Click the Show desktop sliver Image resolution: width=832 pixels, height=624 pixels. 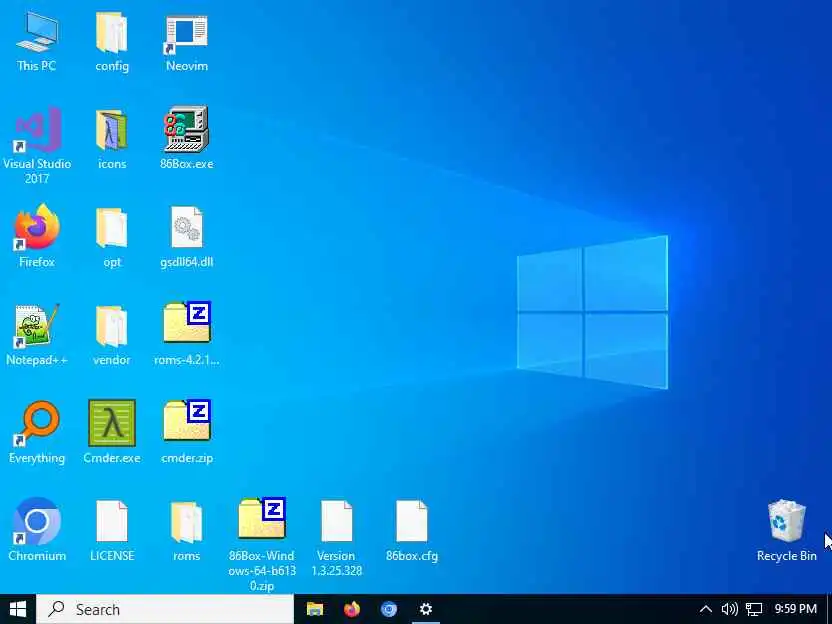[x=829, y=609]
